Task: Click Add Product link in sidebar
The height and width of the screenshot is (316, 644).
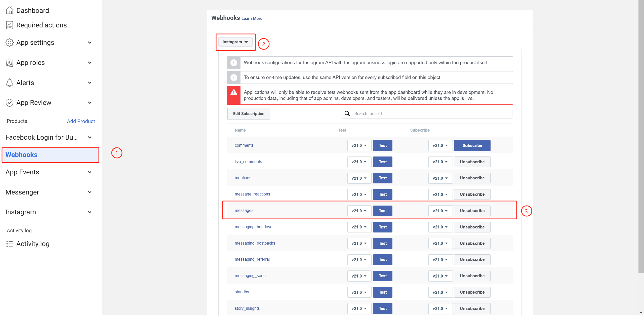Action: point(81,121)
